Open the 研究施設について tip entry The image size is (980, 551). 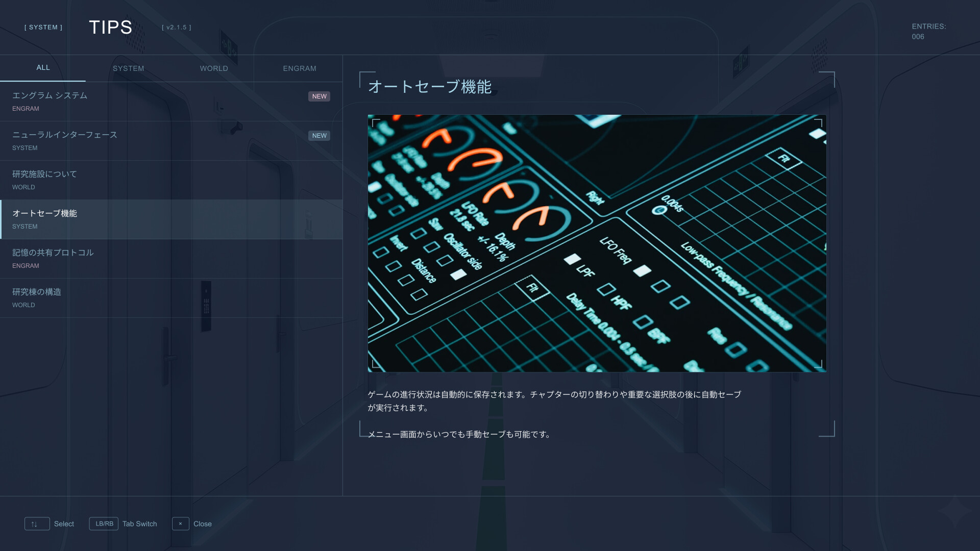[153, 180]
